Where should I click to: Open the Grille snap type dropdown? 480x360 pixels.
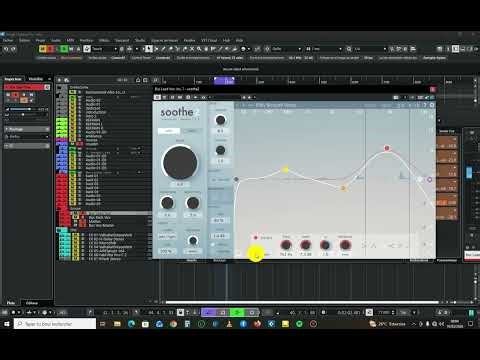coord(286,49)
